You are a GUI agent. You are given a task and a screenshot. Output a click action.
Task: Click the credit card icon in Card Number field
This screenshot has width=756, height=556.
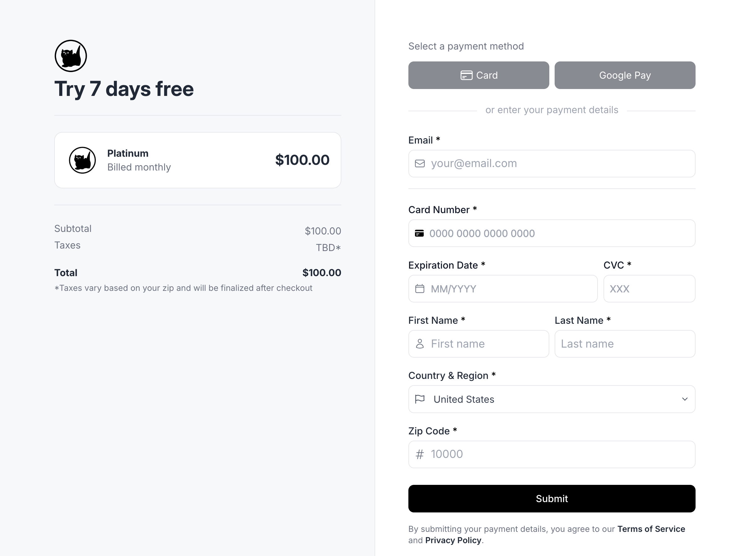pyautogui.click(x=419, y=233)
